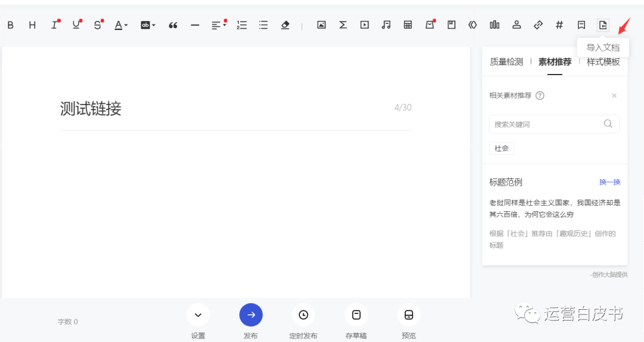Click the 搜索关键词 search field
The image size is (644, 342).
pyautogui.click(x=546, y=124)
